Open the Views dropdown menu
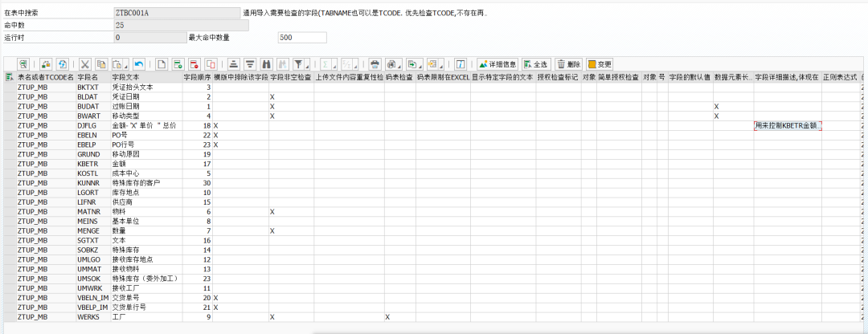Image resolution: width=868 pixels, height=334 pixels. 394,63
